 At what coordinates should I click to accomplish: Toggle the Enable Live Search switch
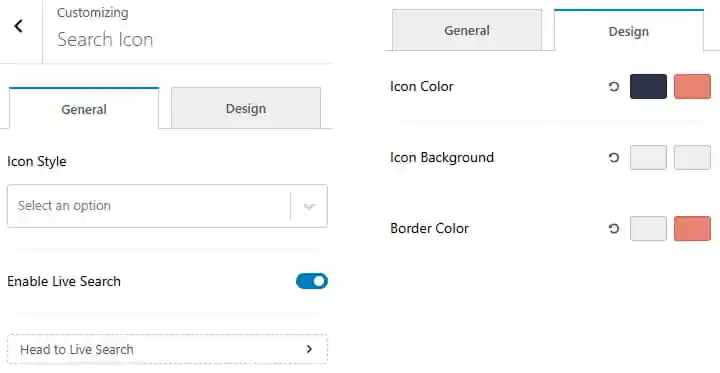[312, 281]
